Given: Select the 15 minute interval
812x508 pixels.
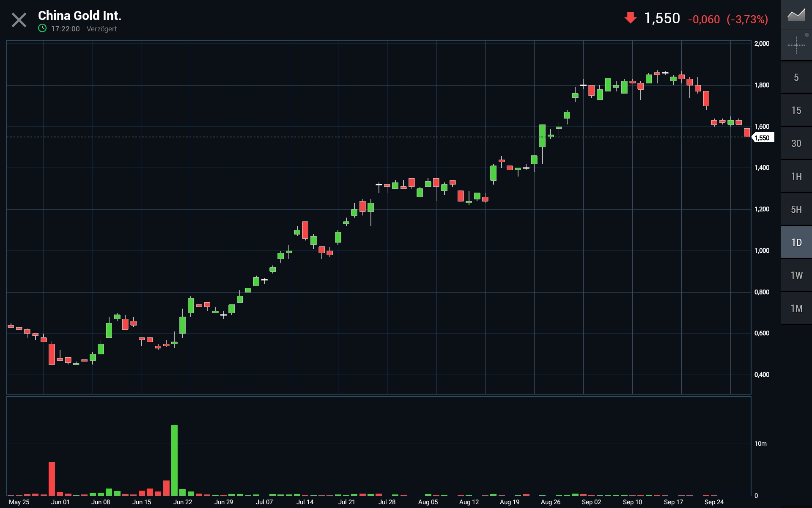Looking at the screenshot, I should click(x=796, y=110).
